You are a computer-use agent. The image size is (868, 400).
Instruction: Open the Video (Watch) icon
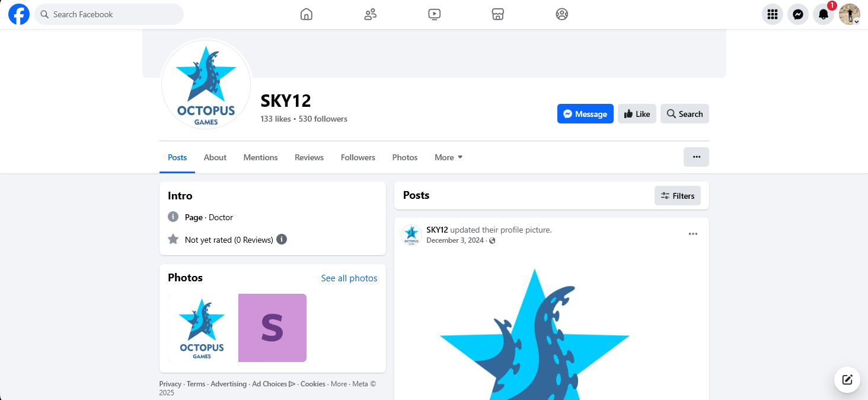click(x=435, y=14)
